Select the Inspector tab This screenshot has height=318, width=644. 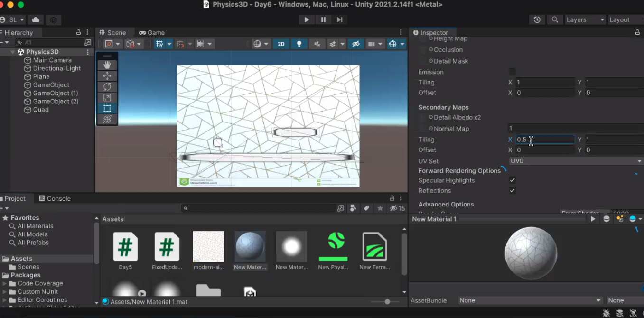click(x=430, y=32)
